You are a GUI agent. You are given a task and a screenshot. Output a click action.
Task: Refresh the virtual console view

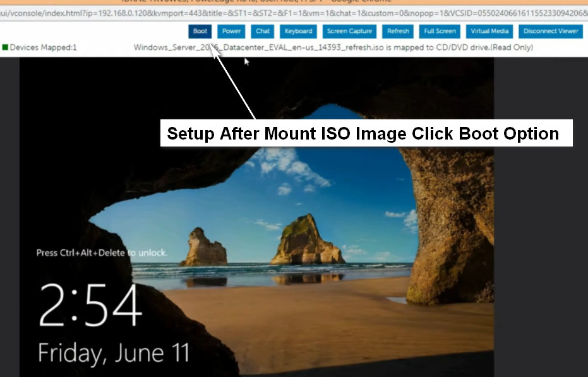pyautogui.click(x=398, y=31)
